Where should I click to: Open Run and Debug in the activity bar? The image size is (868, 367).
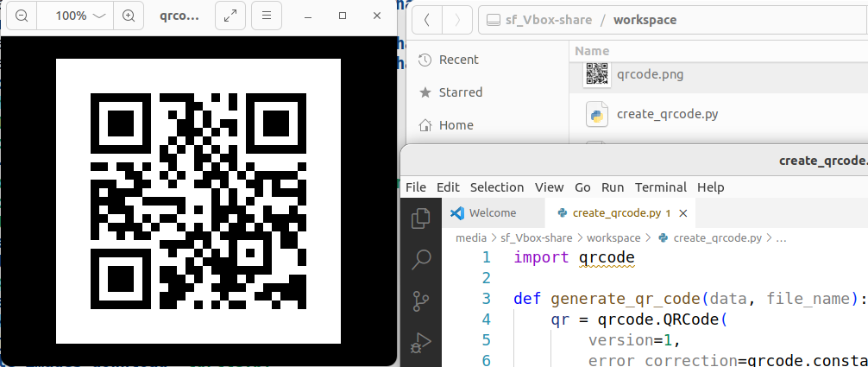pos(421,343)
